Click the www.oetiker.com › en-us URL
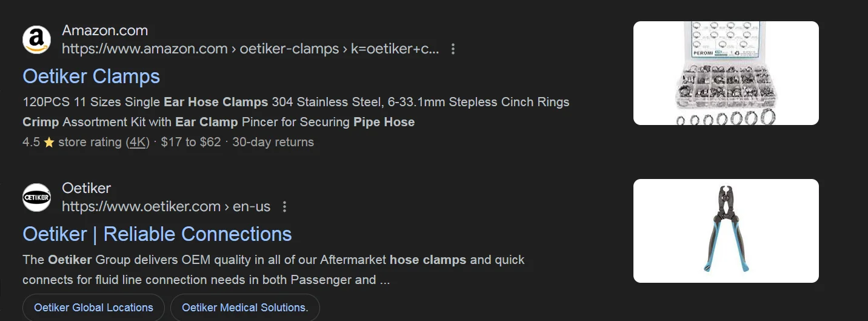Viewport: 868px width, 321px height. tap(165, 207)
